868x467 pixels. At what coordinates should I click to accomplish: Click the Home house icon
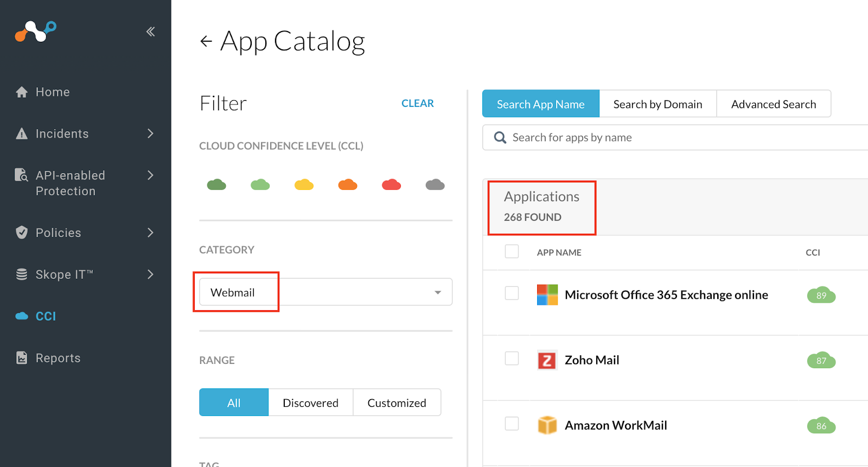(x=22, y=92)
